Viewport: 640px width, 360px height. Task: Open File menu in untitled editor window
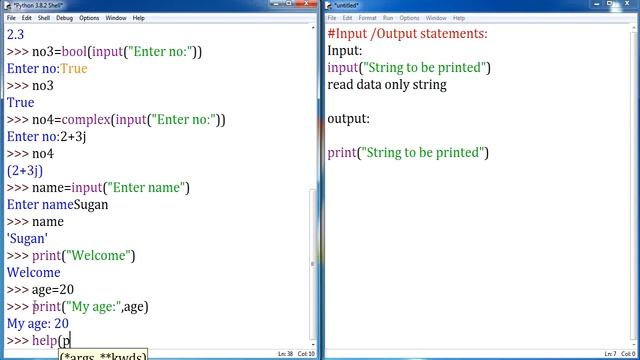point(332,18)
